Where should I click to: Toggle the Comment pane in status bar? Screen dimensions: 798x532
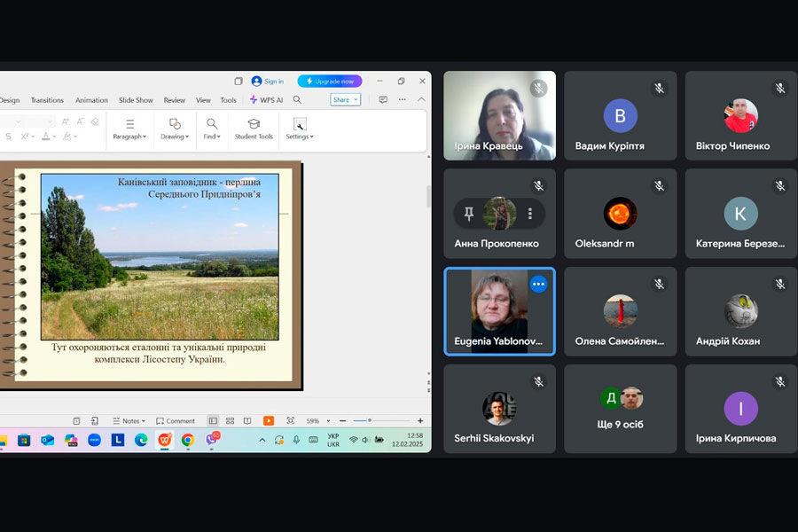(176, 421)
